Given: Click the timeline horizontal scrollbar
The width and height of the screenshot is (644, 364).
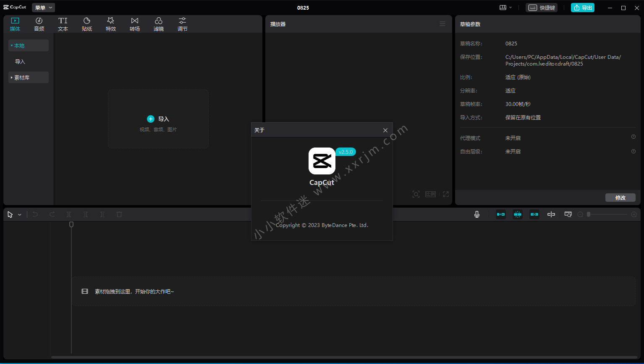Looking at the screenshot, I should tap(344, 357).
